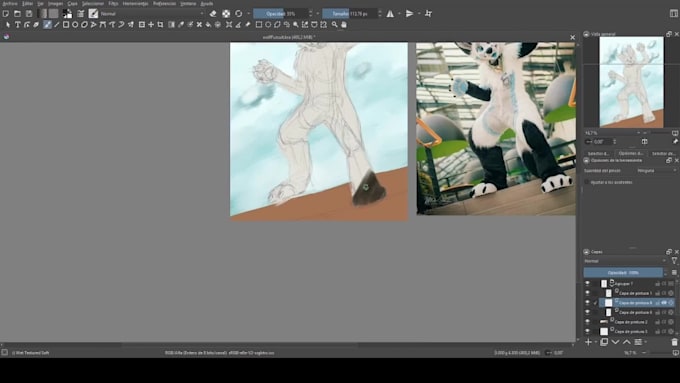Toggle preserve alpha
Viewport: 680px width, 383px height.
point(226,14)
